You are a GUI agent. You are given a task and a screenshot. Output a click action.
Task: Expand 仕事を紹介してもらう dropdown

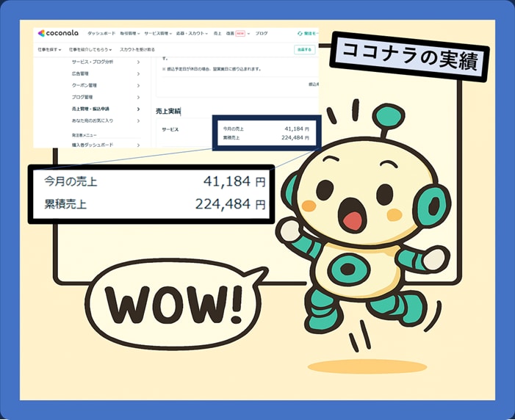90,50
